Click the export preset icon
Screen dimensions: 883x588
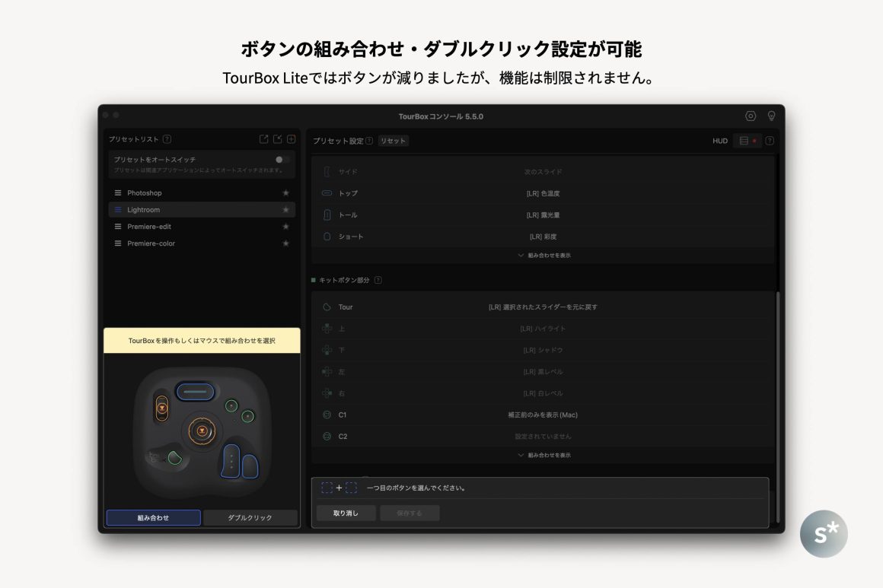(x=264, y=139)
